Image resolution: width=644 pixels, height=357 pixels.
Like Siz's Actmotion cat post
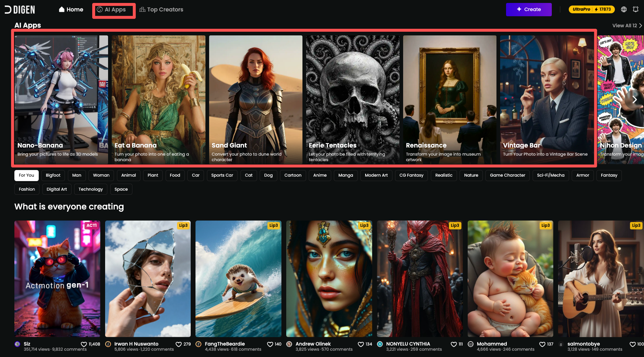pos(84,344)
